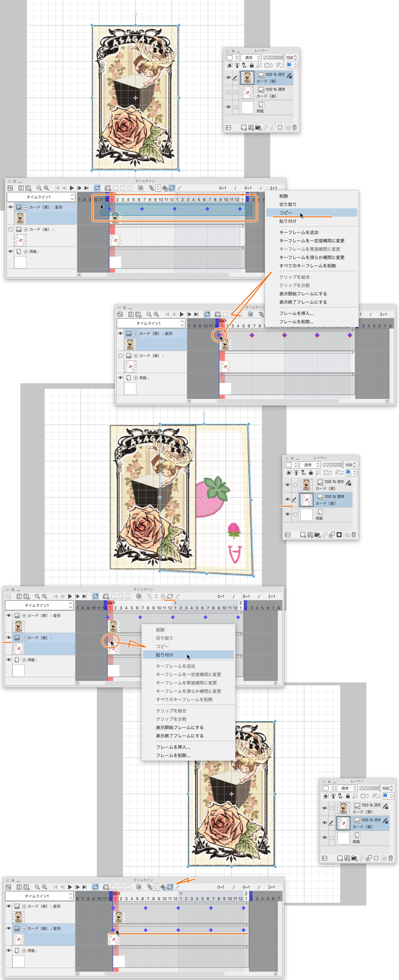Click horizontal scrollbar of topmost timeline panel
The width and height of the screenshot is (399, 980).
[167, 275]
